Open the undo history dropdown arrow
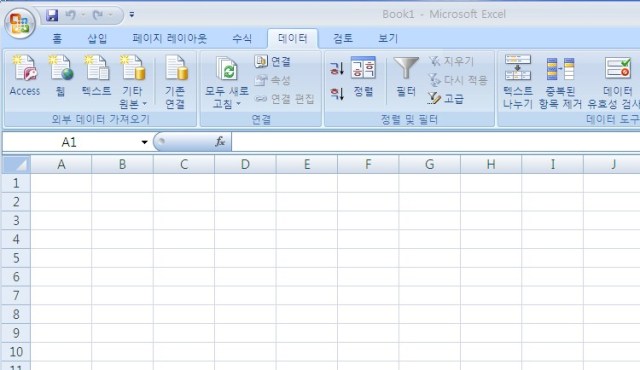Screen dimensions: 640x370 [83, 16]
